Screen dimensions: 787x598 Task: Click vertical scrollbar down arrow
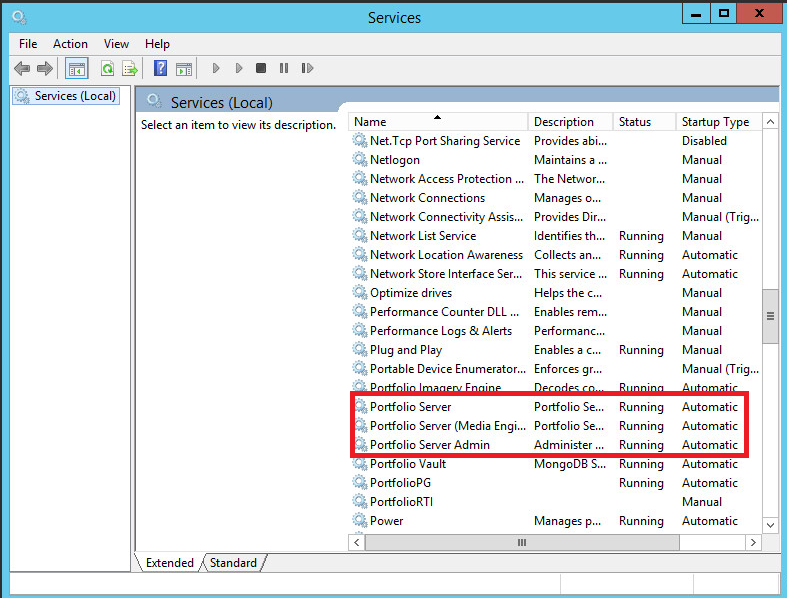pos(770,525)
